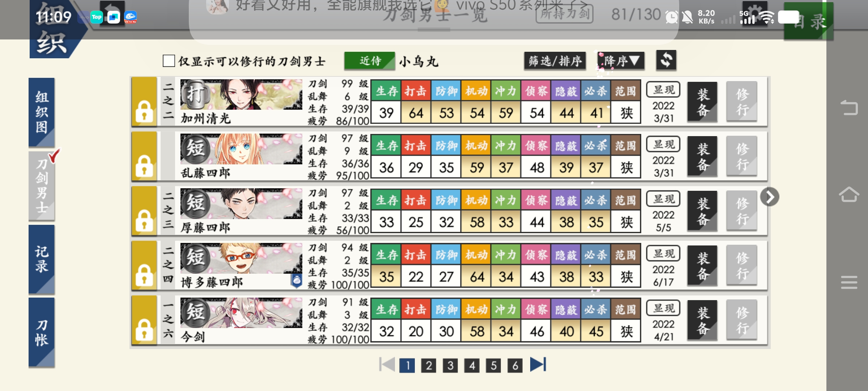
Task: Open 装备 for 今剑
Action: coord(702,320)
